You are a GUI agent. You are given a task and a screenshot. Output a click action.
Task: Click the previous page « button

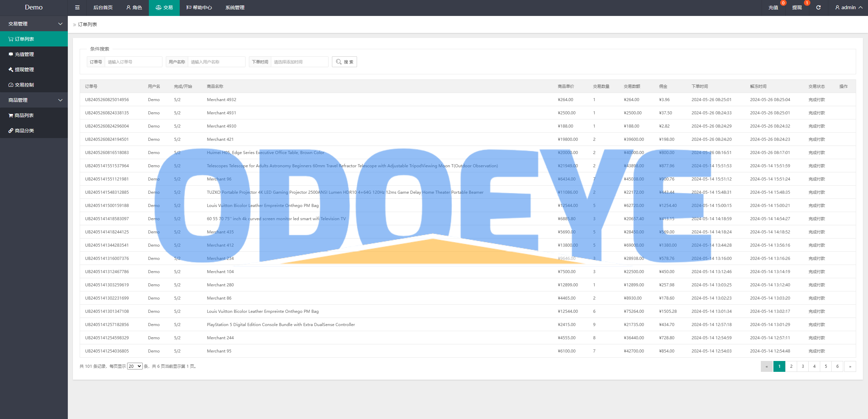[x=767, y=366]
